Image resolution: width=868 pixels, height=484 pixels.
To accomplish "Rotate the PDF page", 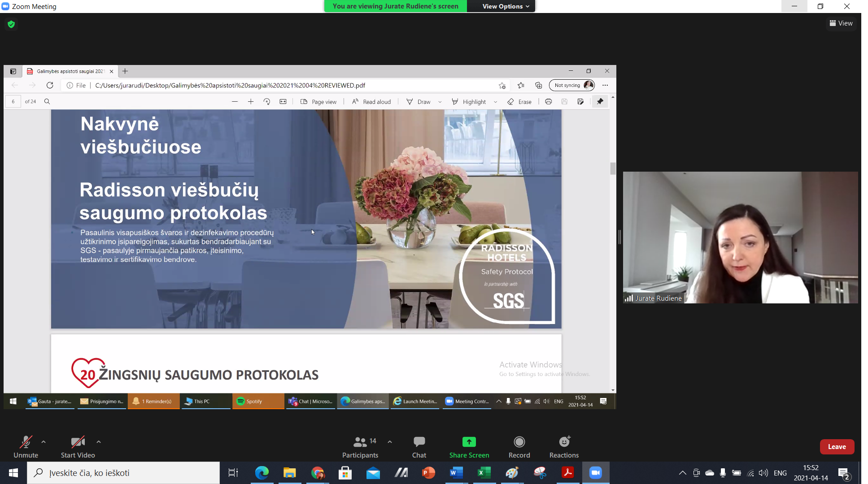I will tap(267, 102).
